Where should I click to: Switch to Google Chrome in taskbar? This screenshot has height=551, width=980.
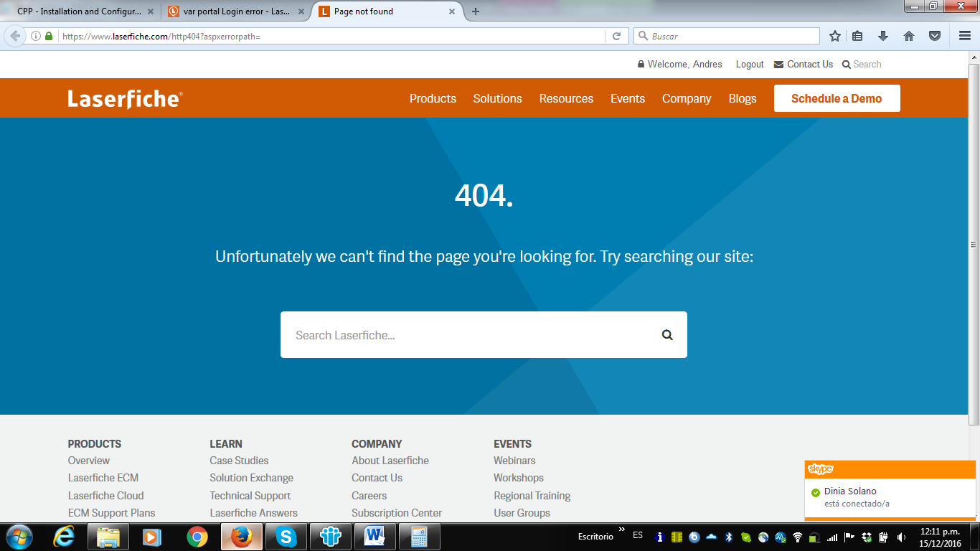197,536
